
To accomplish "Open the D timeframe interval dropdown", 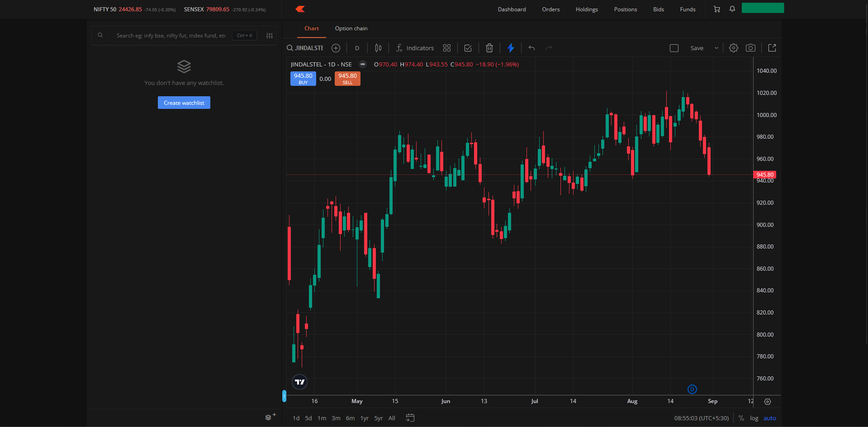I will (357, 48).
